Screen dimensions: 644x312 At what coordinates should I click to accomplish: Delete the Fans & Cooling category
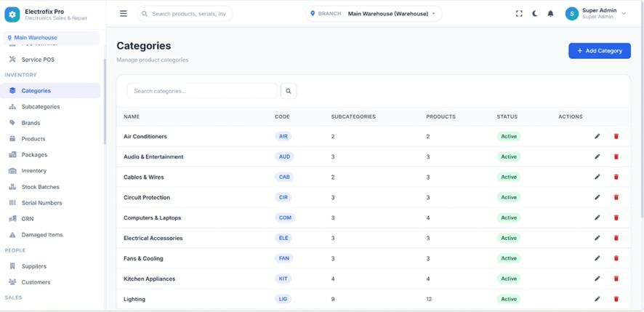[616, 258]
